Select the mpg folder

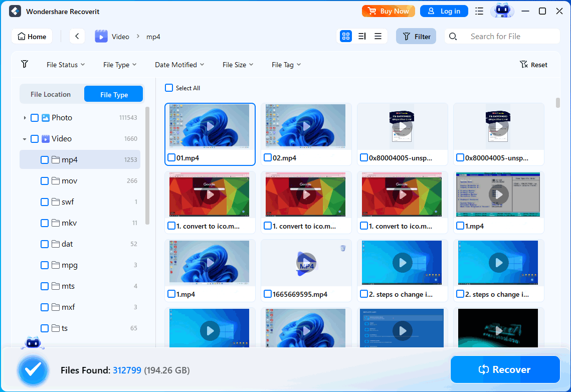tap(80, 265)
